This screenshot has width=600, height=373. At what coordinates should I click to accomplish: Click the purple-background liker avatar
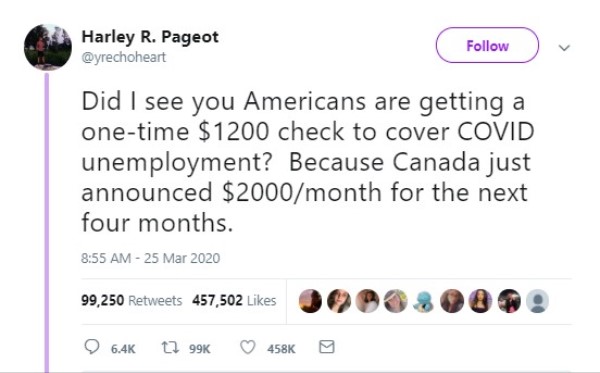pyautogui.click(x=481, y=301)
